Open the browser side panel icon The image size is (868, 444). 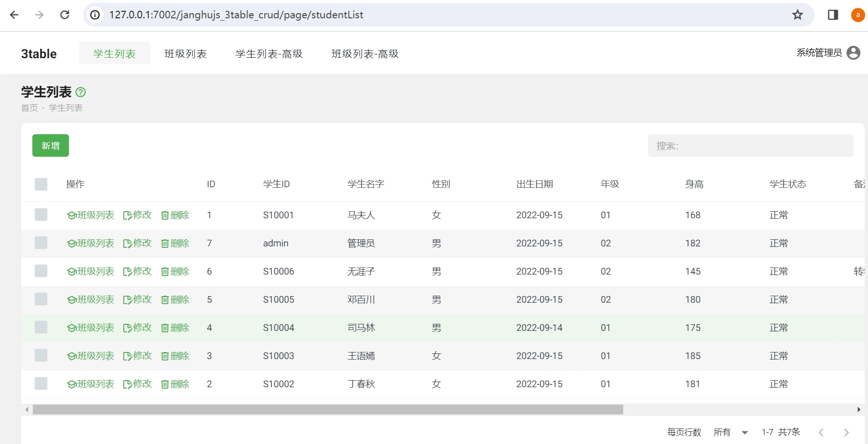pyautogui.click(x=833, y=15)
